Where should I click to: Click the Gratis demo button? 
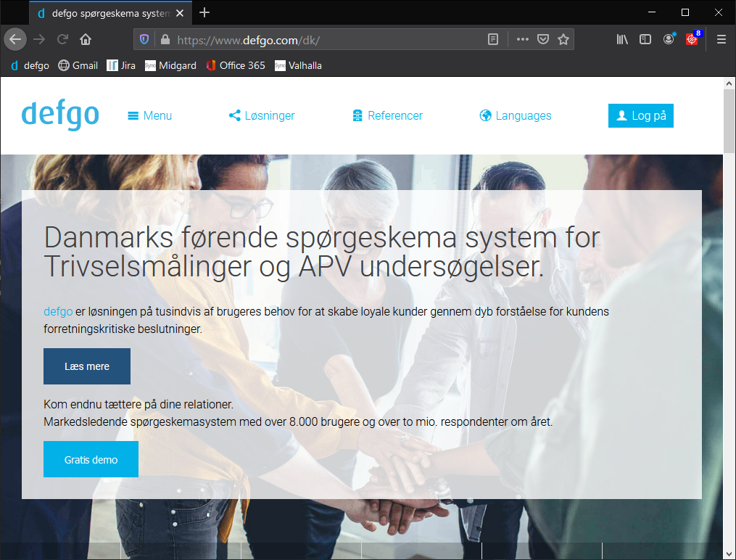(91, 459)
